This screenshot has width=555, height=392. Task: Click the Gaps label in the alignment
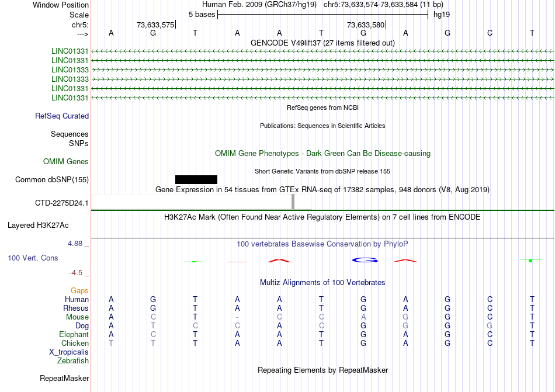coord(79,290)
